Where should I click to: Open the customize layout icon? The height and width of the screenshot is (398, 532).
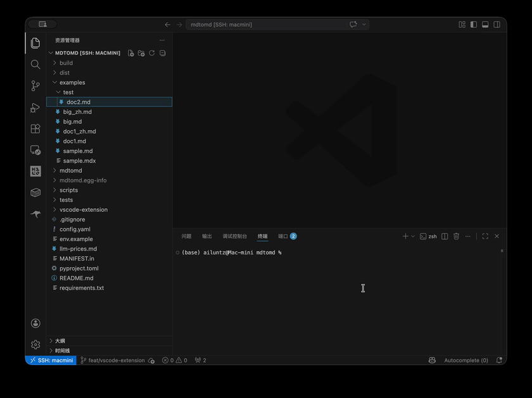coord(462,25)
